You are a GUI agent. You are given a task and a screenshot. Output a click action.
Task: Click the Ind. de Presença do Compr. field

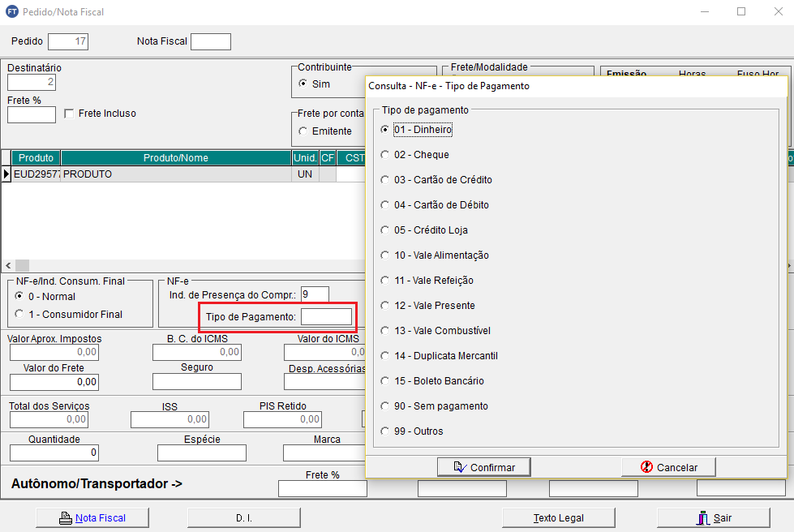point(315,294)
